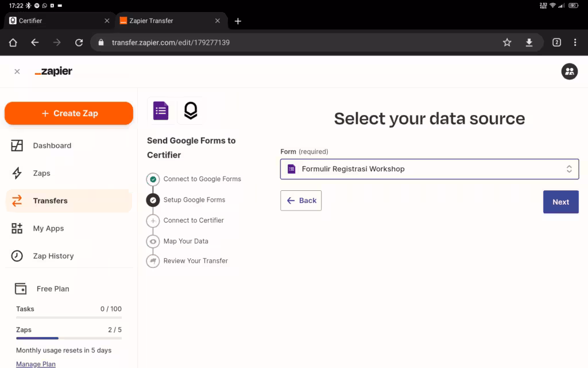Click the Connect to Google Forms step checkmark
The image size is (588, 368).
pyautogui.click(x=153, y=179)
